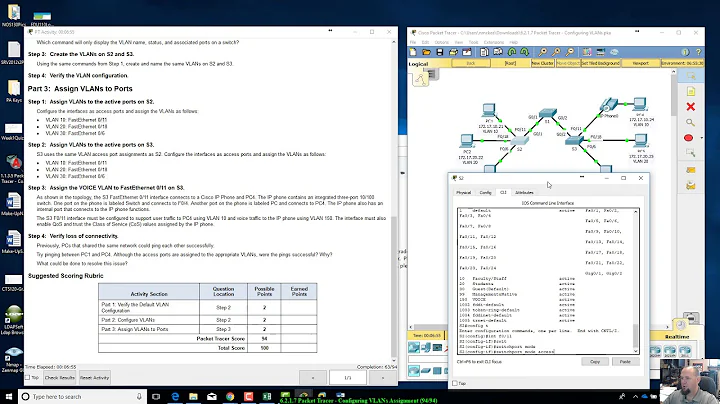Click the Check Results button
Image resolution: width=720 pixels, height=404 pixels.
[x=60, y=378]
